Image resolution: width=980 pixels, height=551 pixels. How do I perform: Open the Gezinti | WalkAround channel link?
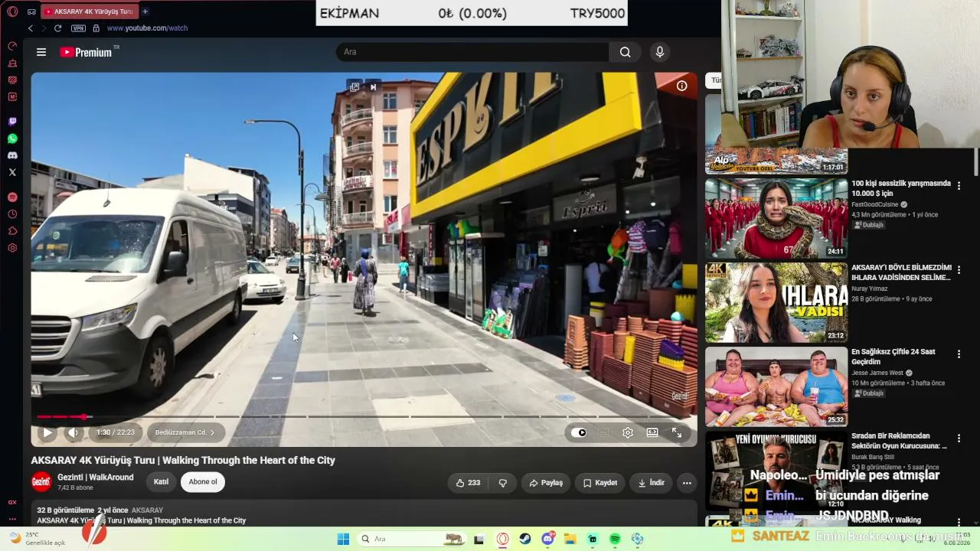pos(96,478)
